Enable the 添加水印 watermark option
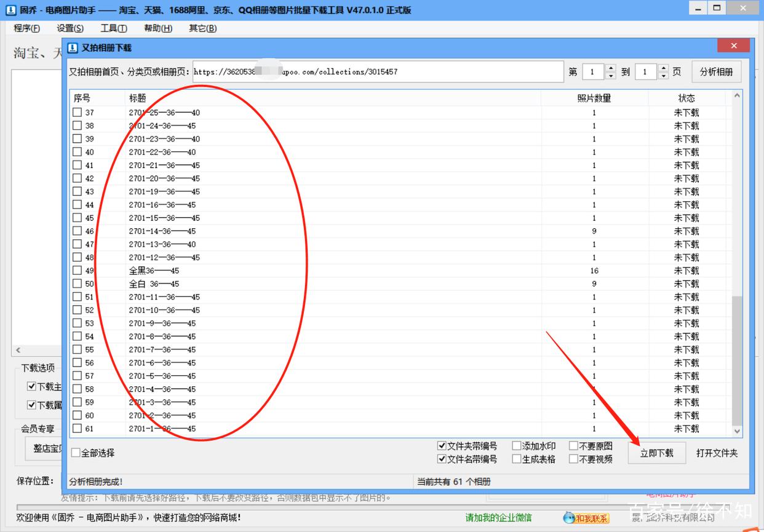The image size is (764, 532). (x=517, y=445)
